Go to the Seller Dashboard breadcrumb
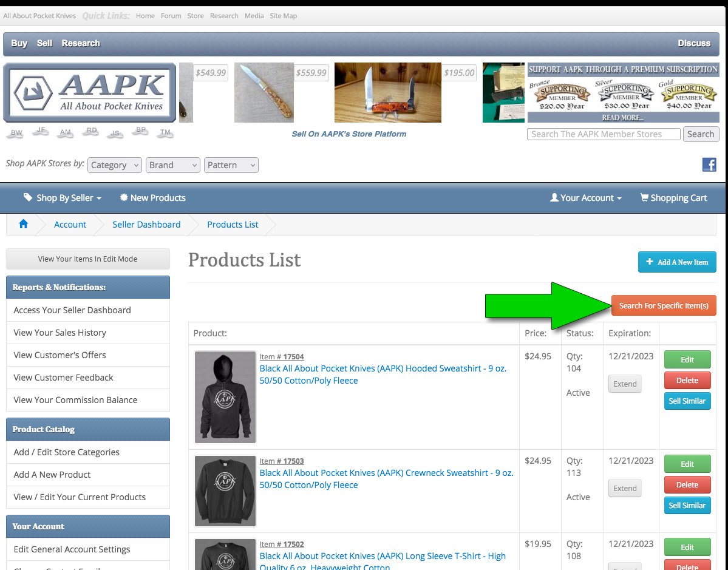Viewport: 728px width, 570px height. point(146,224)
